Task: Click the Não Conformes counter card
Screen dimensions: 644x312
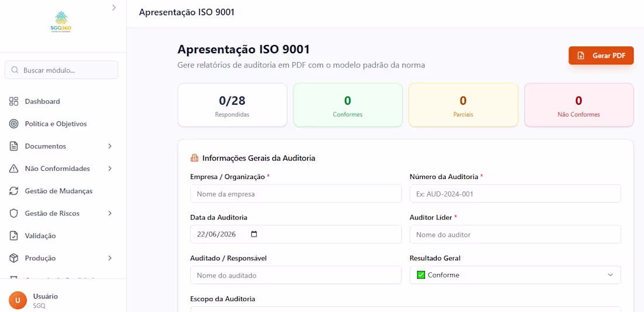Action: click(x=578, y=105)
